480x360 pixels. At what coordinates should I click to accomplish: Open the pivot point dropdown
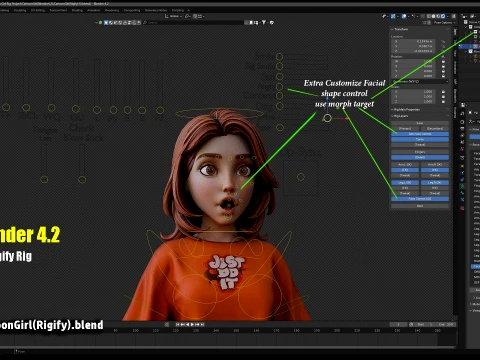[x=188, y=16]
